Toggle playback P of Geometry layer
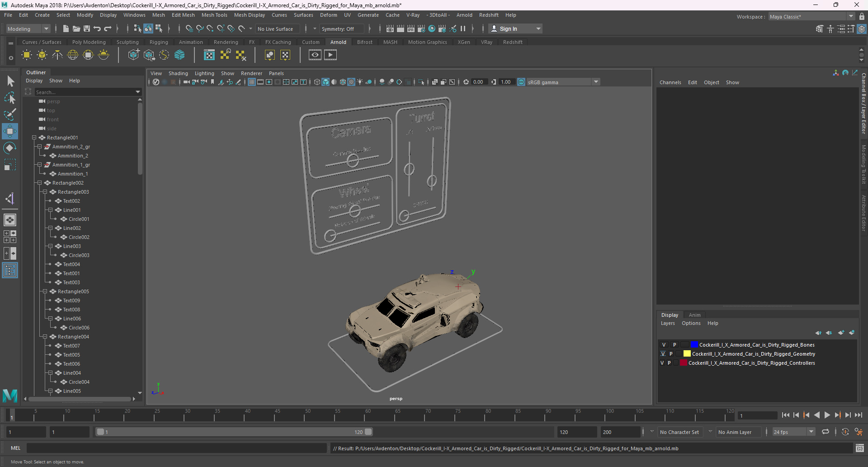 point(671,354)
